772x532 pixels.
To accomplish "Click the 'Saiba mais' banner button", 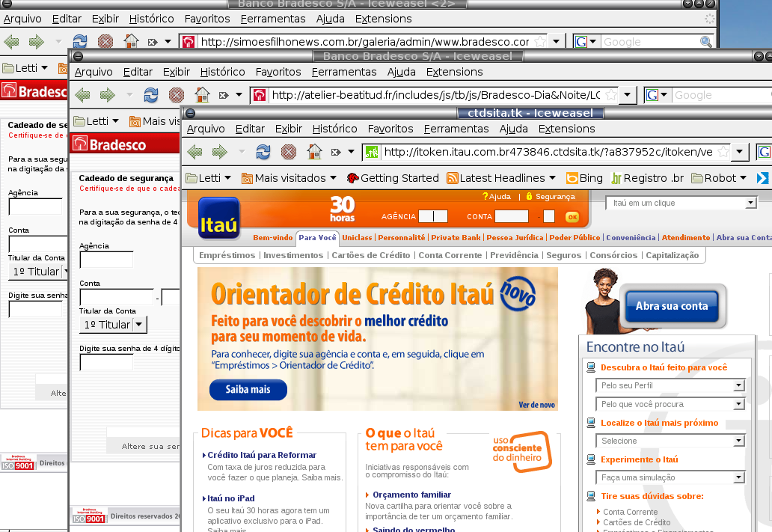I will [248, 389].
